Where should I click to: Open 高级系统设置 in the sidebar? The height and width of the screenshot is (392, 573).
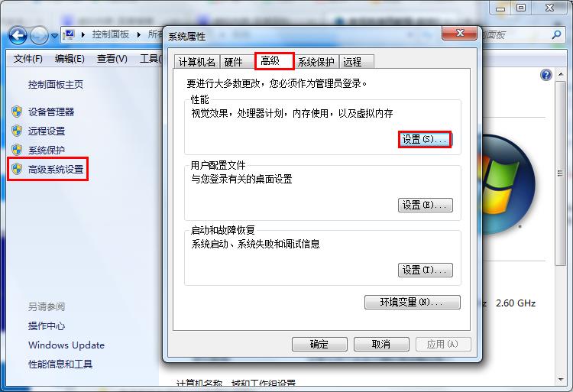pos(56,169)
